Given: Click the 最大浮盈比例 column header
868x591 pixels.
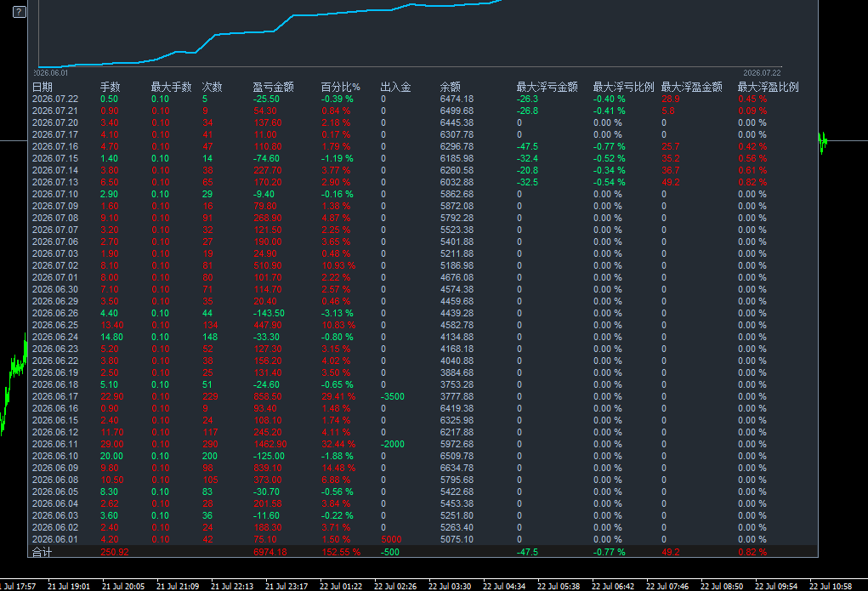Looking at the screenshot, I should tap(768, 87).
